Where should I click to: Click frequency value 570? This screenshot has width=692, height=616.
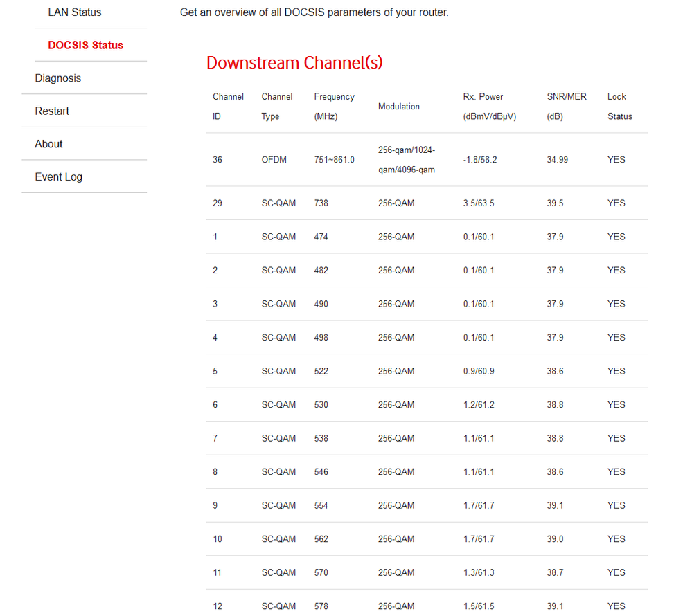pyautogui.click(x=321, y=572)
